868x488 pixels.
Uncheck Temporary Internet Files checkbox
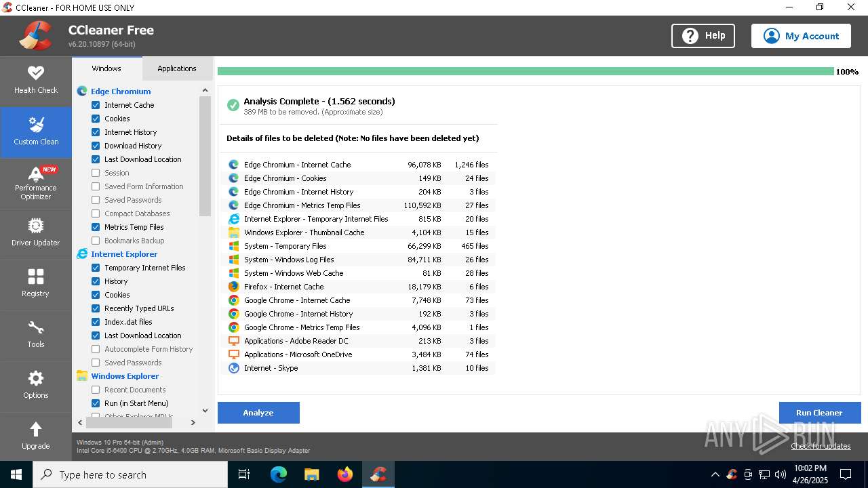(96, 268)
